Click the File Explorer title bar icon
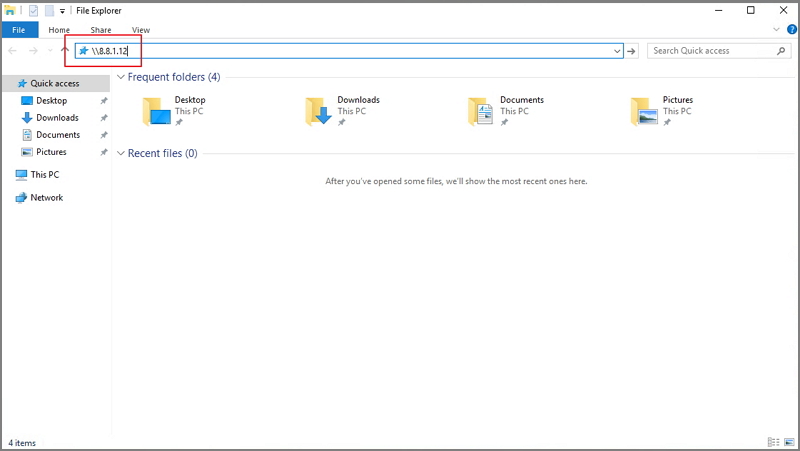Image resolution: width=800 pixels, height=451 pixels. pyautogui.click(x=10, y=10)
